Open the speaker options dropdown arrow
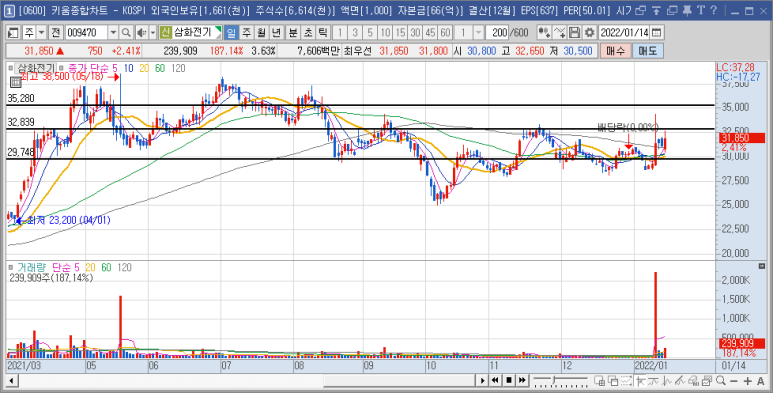Image resolution: width=773 pixels, height=393 pixels. tap(152, 33)
